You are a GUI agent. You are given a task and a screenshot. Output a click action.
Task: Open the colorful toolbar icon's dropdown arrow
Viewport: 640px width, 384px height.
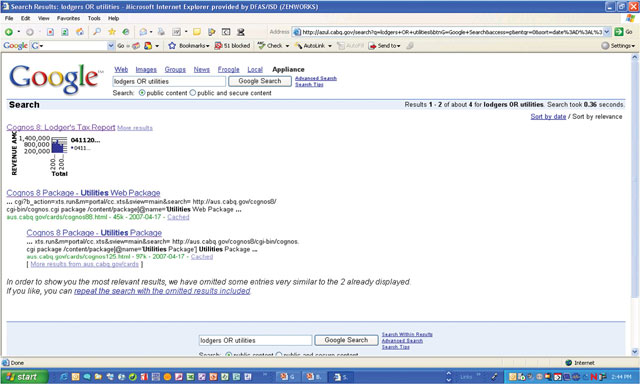point(157,46)
